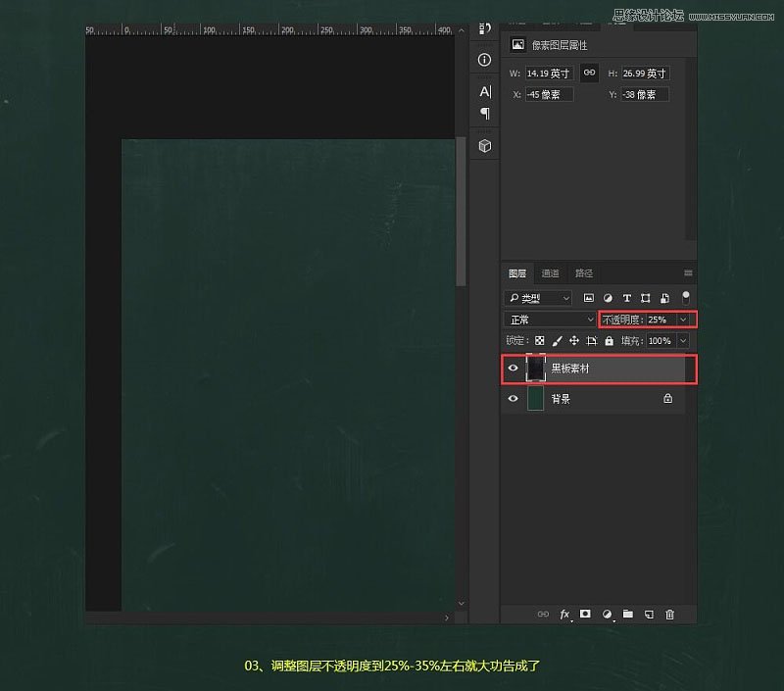Click the W width input field
The width and height of the screenshot is (784, 691).
(548, 74)
